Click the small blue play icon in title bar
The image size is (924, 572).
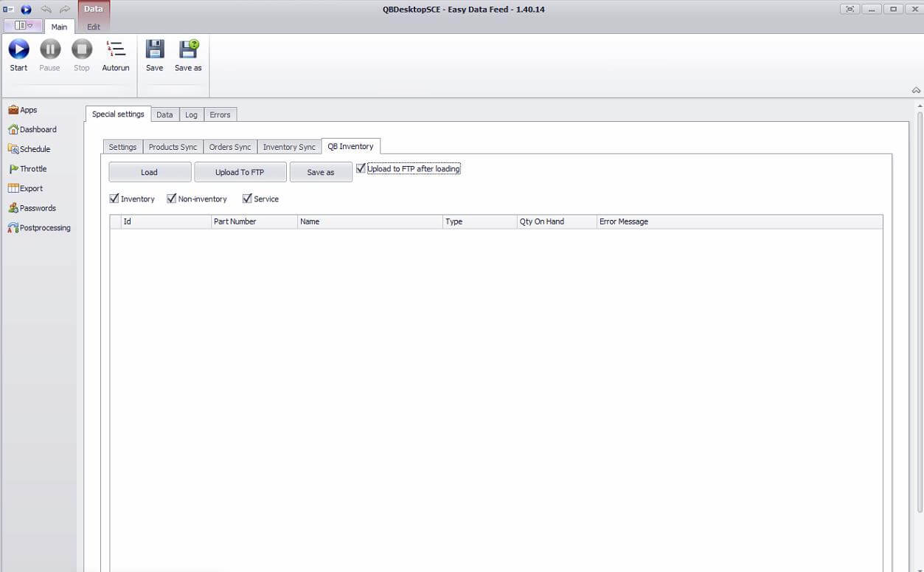point(26,9)
